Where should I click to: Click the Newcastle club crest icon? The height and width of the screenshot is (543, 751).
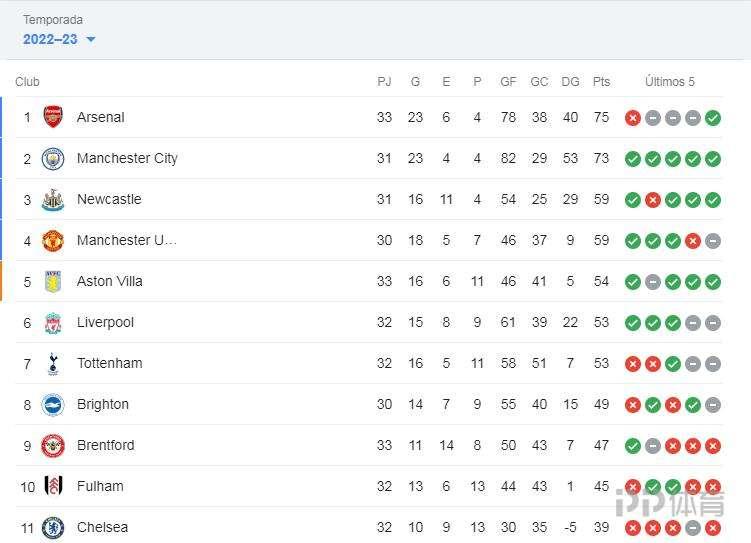[53, 199]
